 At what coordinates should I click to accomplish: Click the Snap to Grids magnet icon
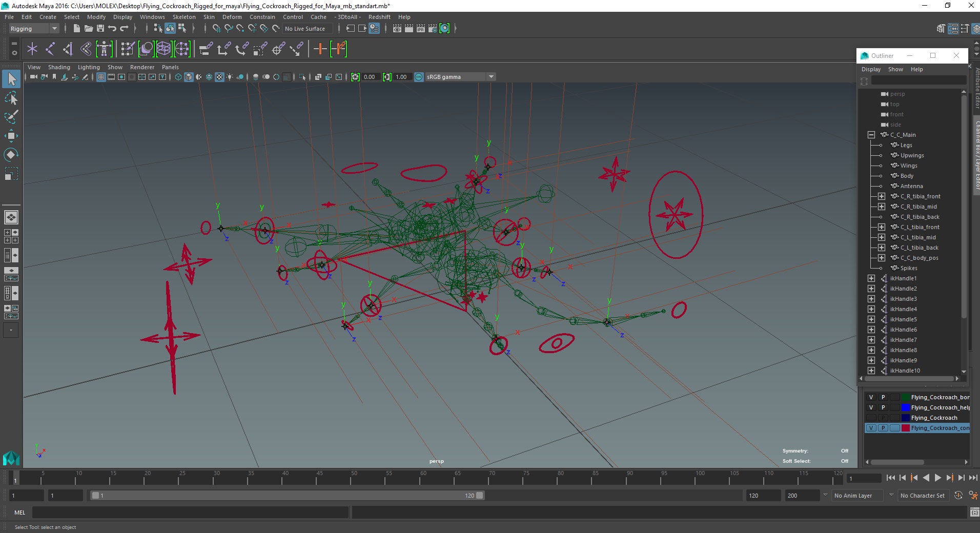click(216, 29)
